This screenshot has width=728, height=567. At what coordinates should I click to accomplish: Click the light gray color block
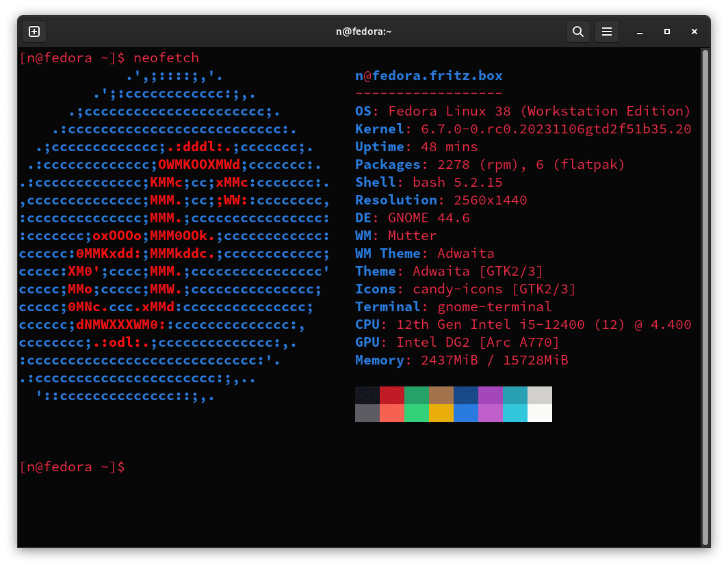[539, 395]
